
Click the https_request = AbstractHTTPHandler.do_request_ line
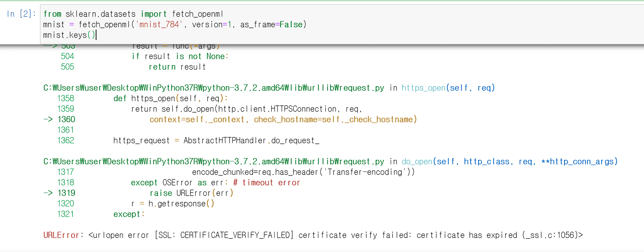click(x=216, y=141)
